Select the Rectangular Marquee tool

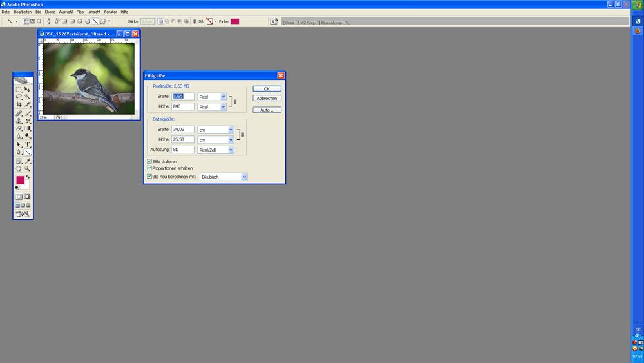[19, 89]
